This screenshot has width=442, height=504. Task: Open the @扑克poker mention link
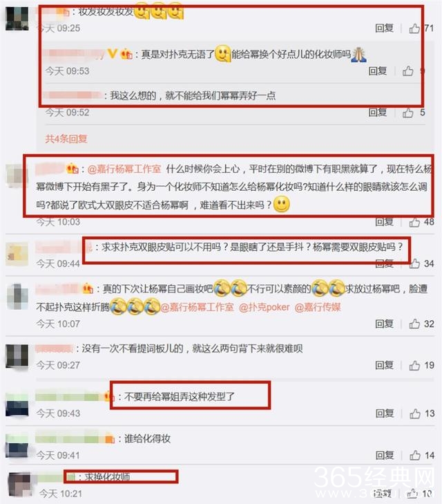tap(264, 307)
